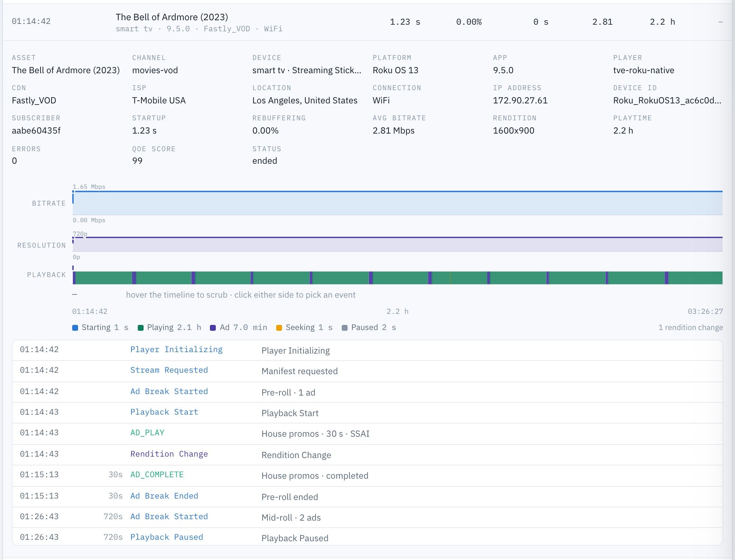The width and height of the screenshot is (735, 560).
Task: Select the Ad Break Ended event
Action: click(367, 496)
